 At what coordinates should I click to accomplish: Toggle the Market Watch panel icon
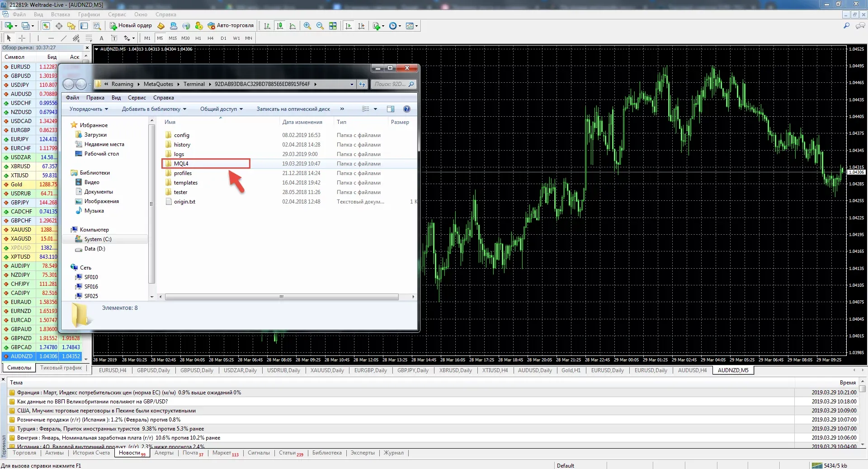tap(46, 26)
